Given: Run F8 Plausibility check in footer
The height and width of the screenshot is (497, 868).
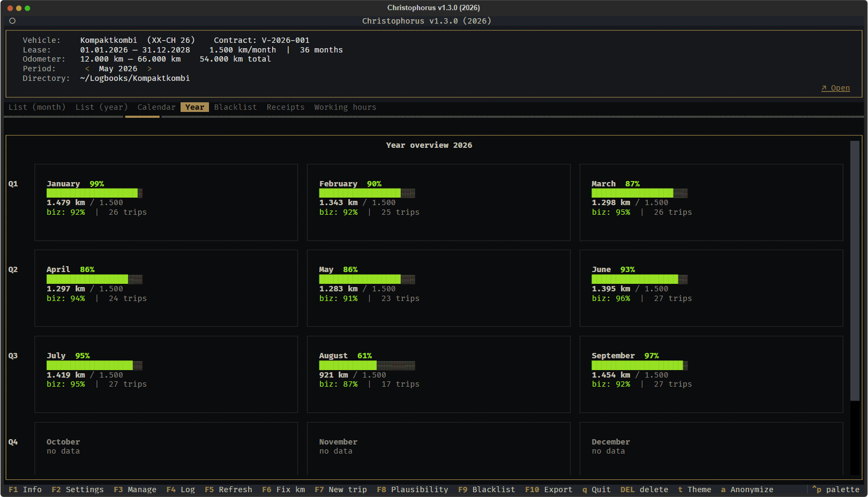Looking at the screenshot, I should pyautogui.click(x=413, y=490).
